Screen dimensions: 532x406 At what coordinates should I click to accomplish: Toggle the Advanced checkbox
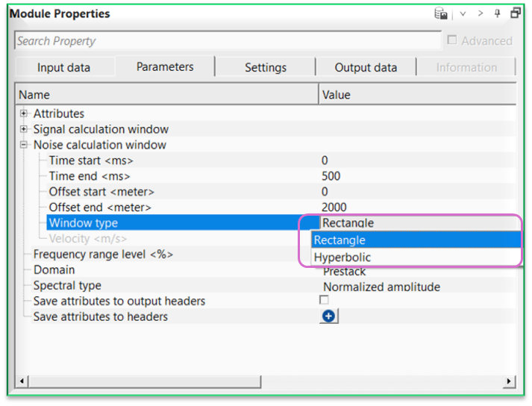[452, 40]
